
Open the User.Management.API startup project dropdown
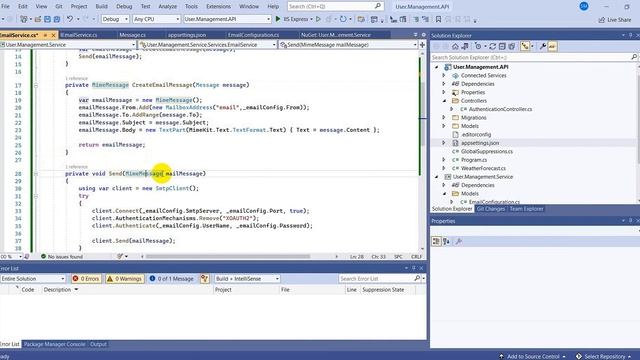coord(227,19)
